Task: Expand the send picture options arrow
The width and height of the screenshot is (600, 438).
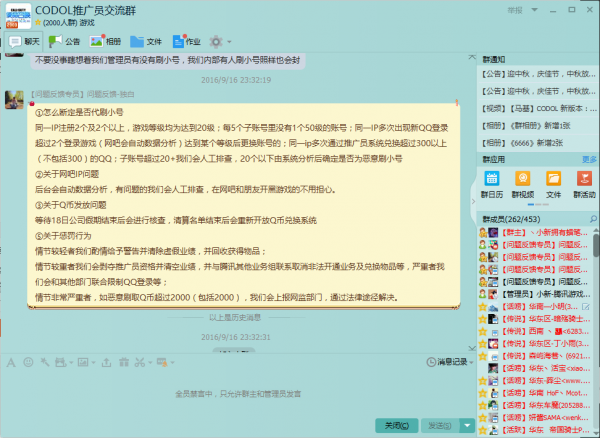Action: click(x=93, y=363)
